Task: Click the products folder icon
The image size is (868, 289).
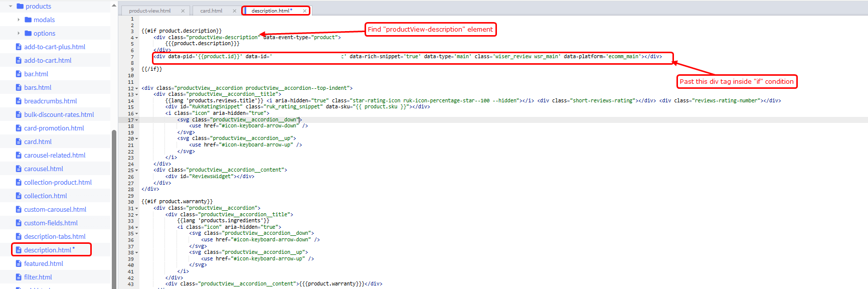Action: 20,6
